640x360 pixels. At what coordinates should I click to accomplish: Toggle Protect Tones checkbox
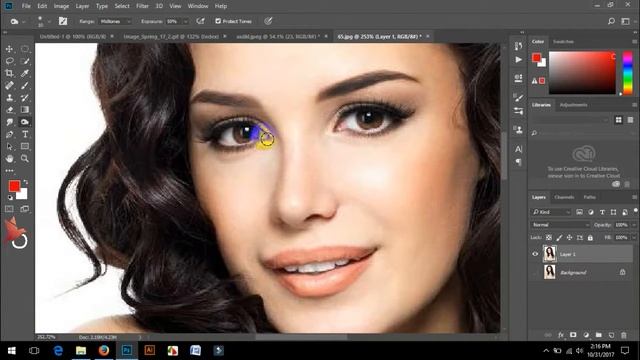(218, 21)
